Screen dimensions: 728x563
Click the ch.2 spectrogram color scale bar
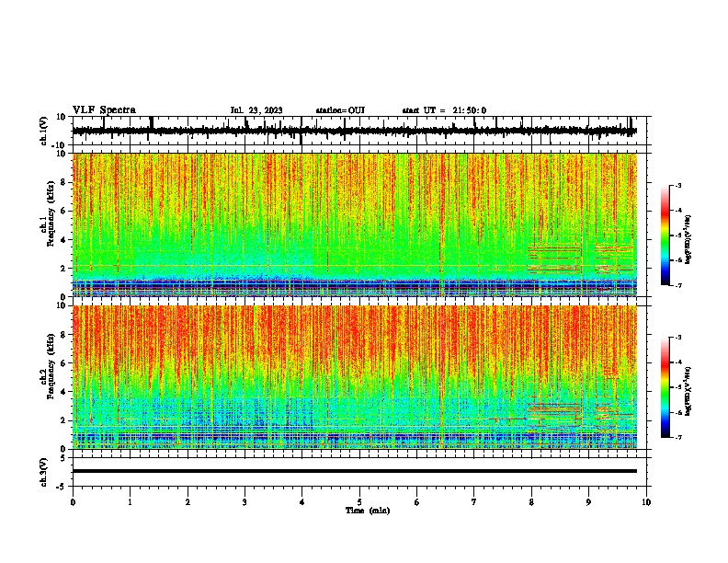click(665, 387)
